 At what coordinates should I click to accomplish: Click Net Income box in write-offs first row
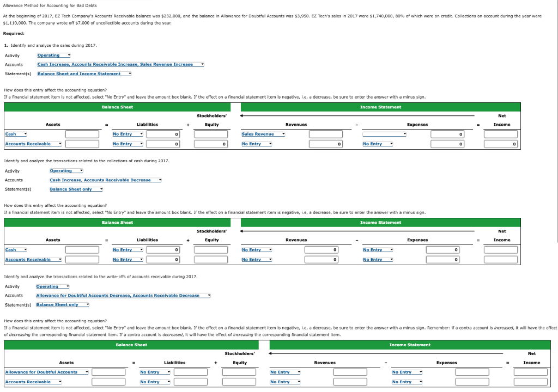click(531, 372)
